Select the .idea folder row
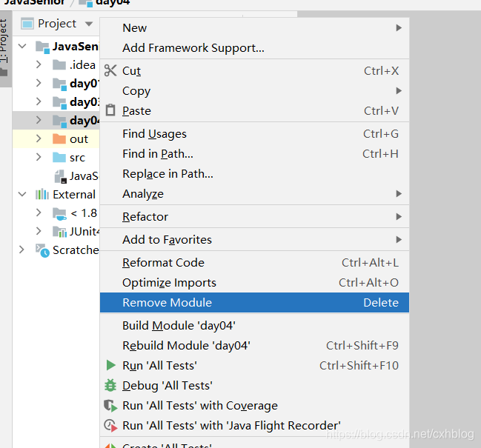The height and width of the screenshot is (448, 481). click(56, 65)
